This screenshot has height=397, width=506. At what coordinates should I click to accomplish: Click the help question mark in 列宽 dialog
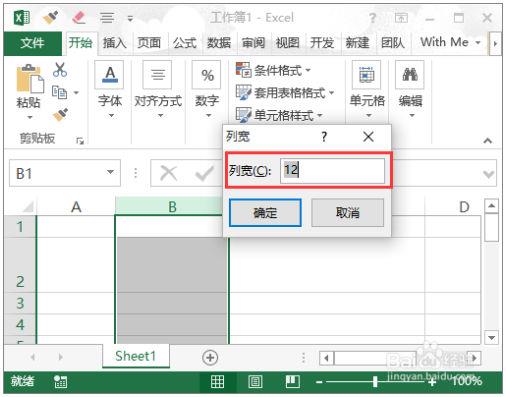pyautogui.click(x=324, y=137)
